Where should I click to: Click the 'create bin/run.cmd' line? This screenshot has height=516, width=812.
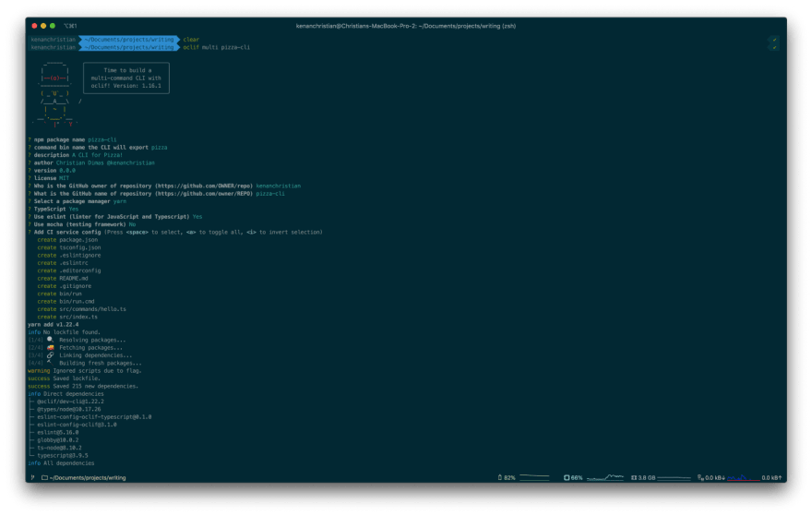66,302
